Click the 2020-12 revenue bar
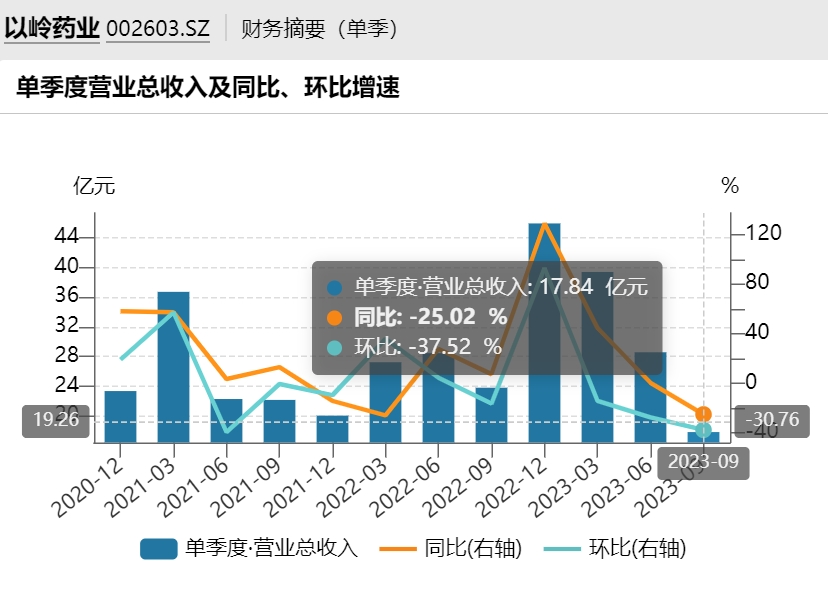The width and height of the screenshot is (828, 598). (x=121, y=416)
